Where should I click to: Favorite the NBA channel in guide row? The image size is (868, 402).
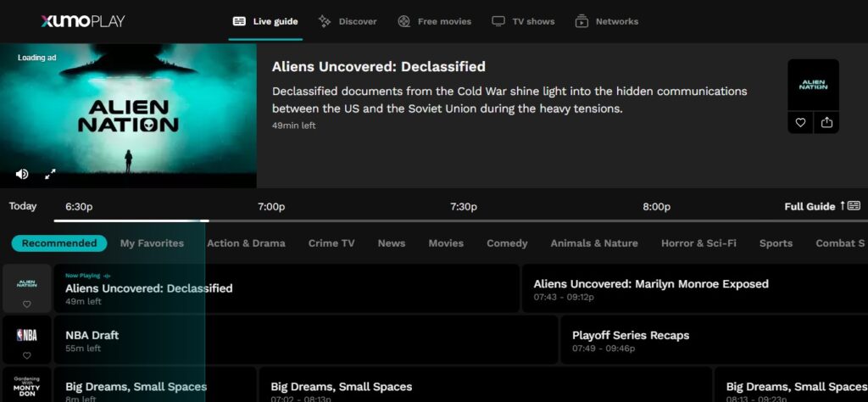[x=26, y=355]
